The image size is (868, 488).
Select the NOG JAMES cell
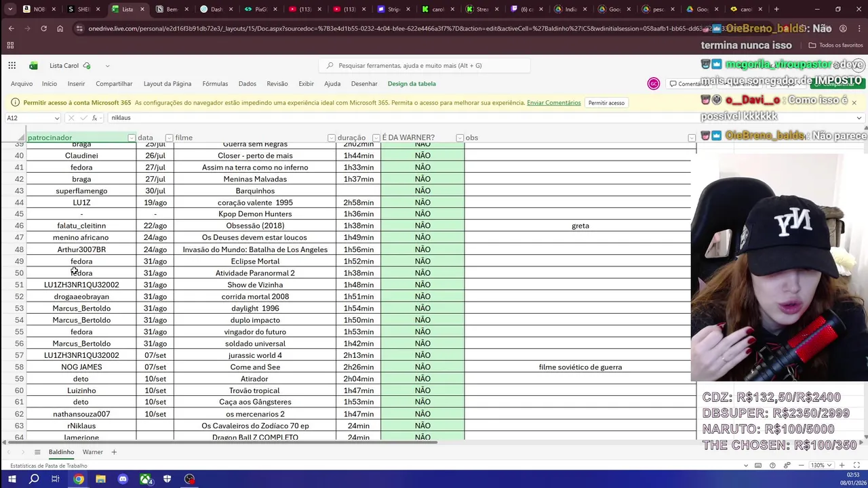point(81,367)
